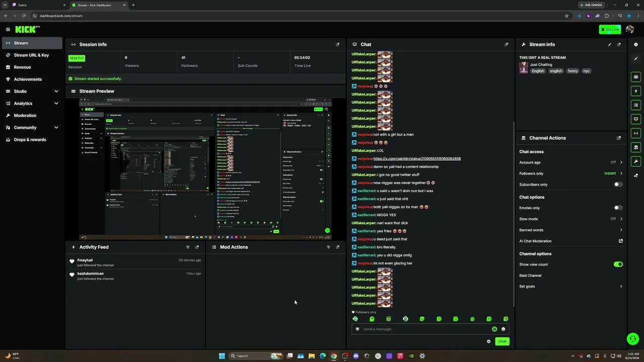This screenshot has width=644, height=362.
Task: Open the x.com link in chat
Action: pos(417,159)
